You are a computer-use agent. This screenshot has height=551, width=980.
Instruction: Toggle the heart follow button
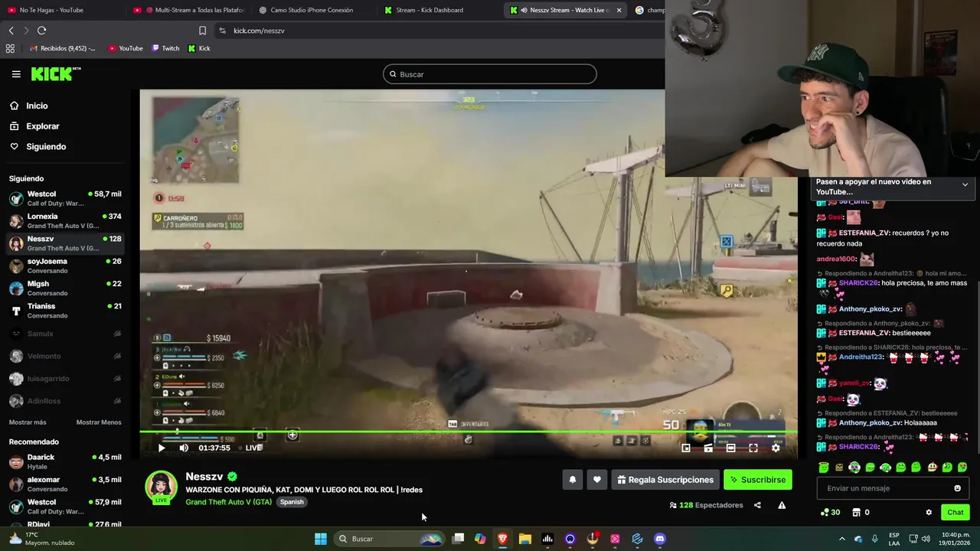click(x=597, y=480)
